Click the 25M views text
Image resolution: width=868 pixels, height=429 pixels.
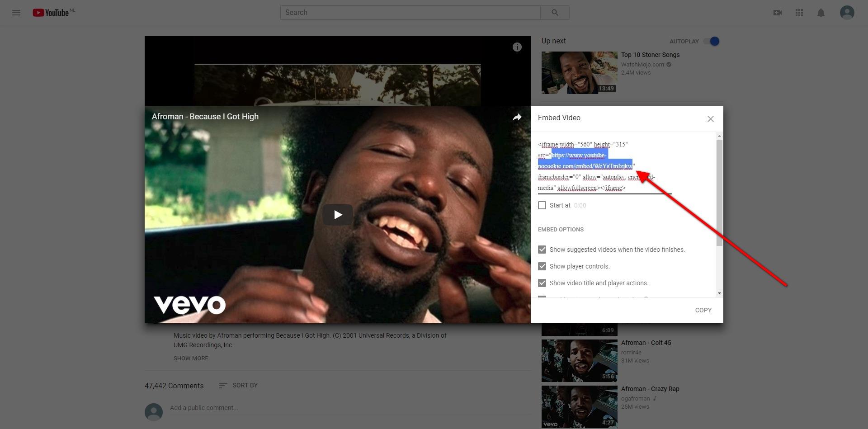coord(635,406)
